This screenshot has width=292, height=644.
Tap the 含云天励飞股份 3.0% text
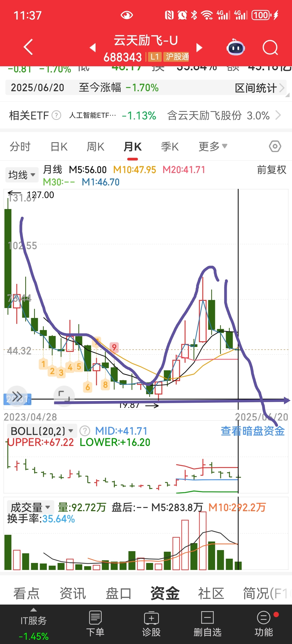[218, 116]
